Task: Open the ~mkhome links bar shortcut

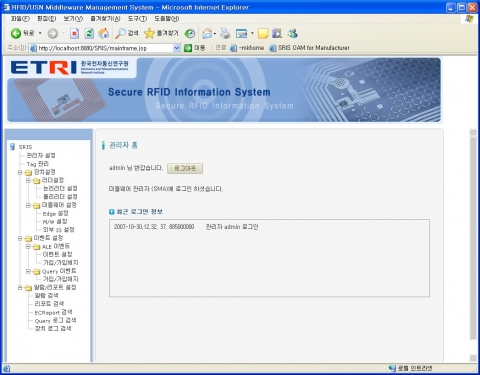Action: coord(247,48)
